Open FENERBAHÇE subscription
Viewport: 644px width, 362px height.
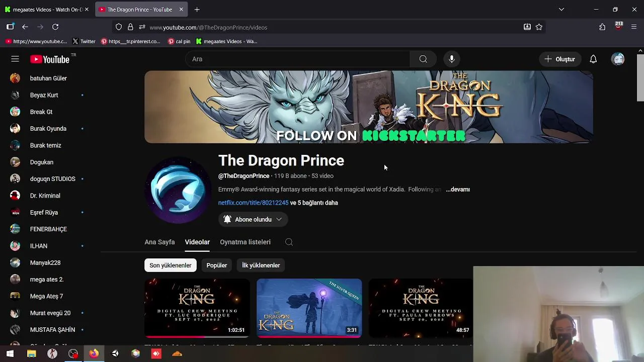(48, 229)
